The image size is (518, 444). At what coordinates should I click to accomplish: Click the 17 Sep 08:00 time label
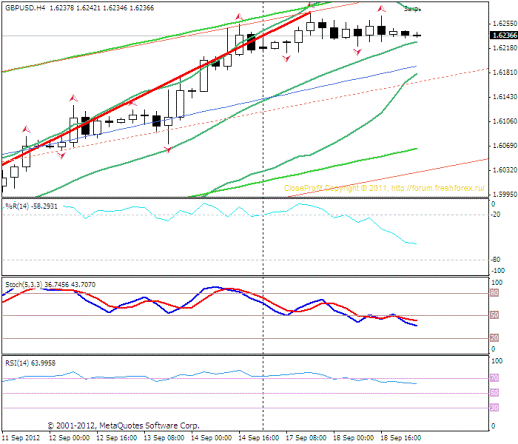pyautogui.click(x=306, y=438)
